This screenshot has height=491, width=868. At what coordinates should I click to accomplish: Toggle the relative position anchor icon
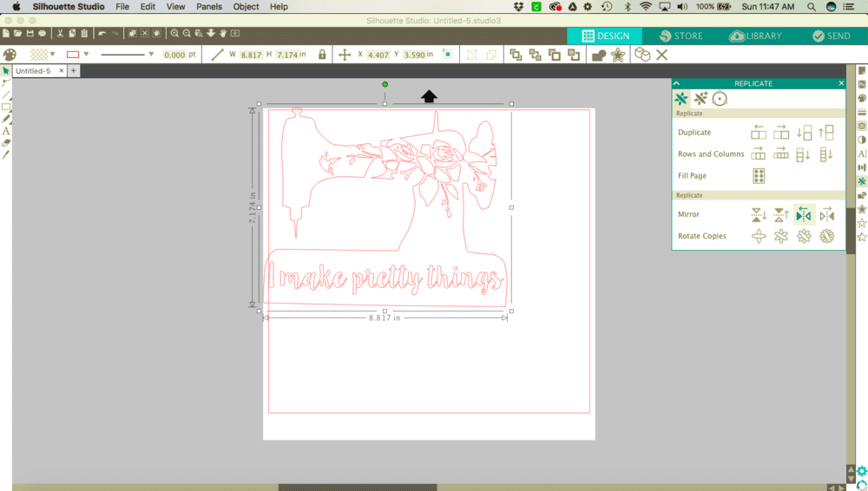(447, 55)
